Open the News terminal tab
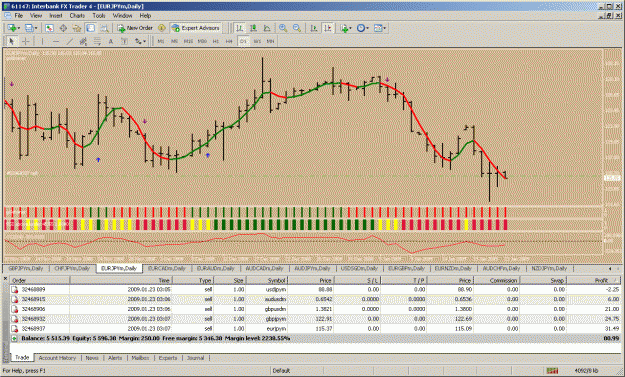The image size is (625, 377). tap(92, 358)
